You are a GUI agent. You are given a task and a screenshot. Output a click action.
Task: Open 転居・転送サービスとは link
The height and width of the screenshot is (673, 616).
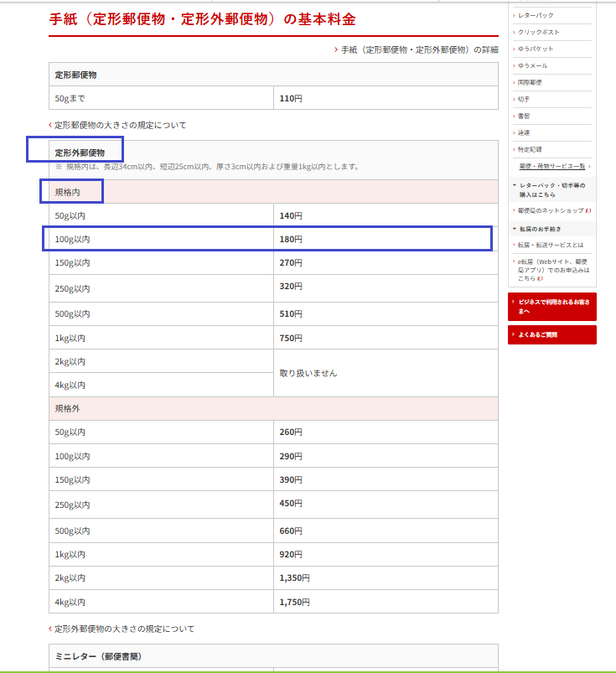pos(551,245)
